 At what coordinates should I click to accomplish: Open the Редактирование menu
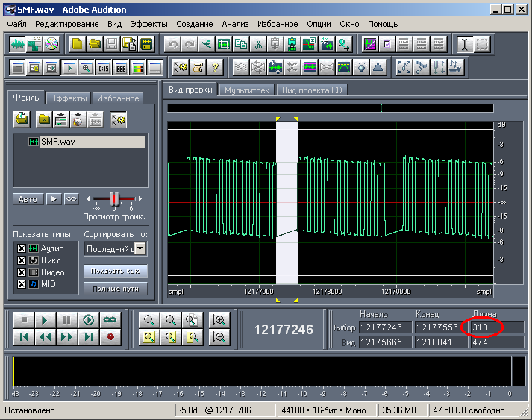[x=67, y=24]
